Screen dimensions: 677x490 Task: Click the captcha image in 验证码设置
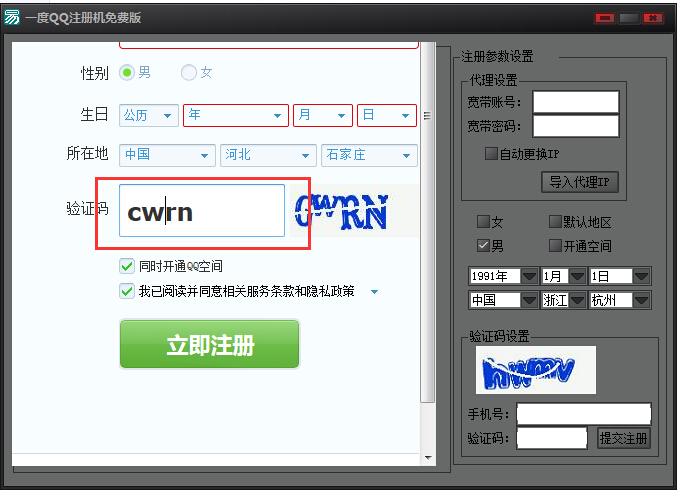click(x=536, y=370)
